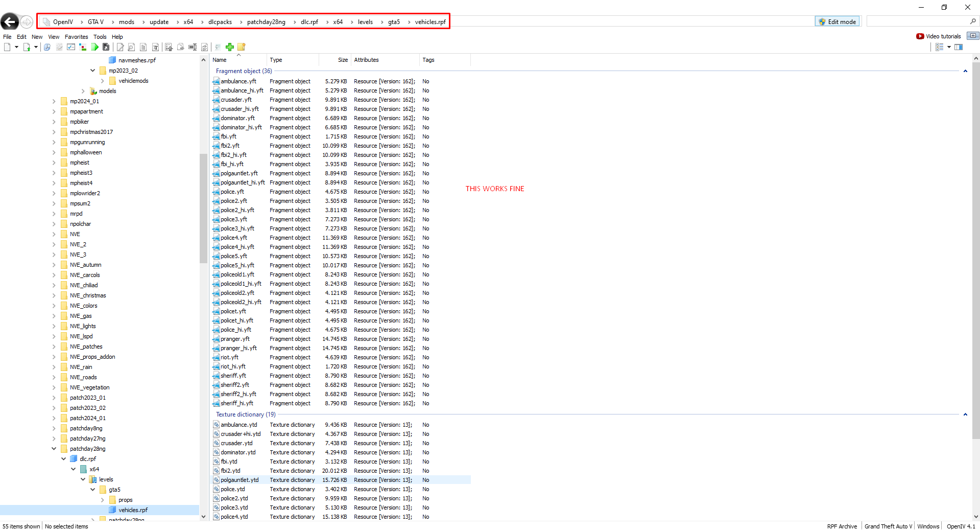Viewport: 980px width, 531px height.
Task: Open the New file dropdown arrow
Action: [17, 47]
